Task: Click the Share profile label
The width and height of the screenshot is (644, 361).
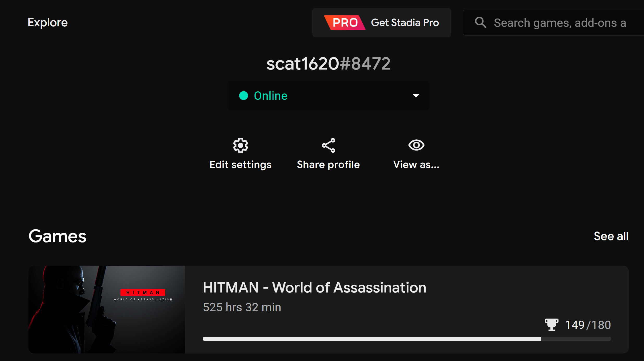Action: [328, 165]
